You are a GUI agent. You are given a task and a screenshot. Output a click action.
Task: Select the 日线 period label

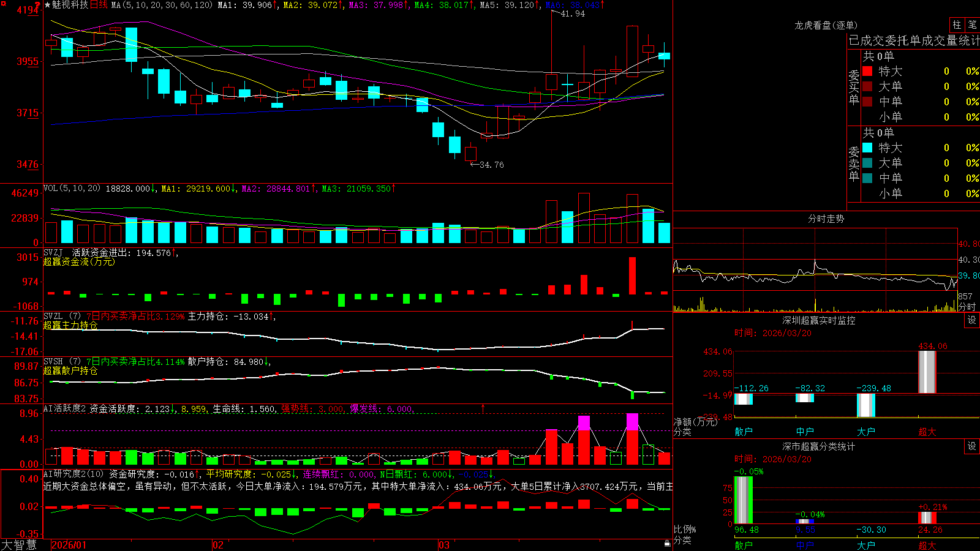[x=99, y=5]
